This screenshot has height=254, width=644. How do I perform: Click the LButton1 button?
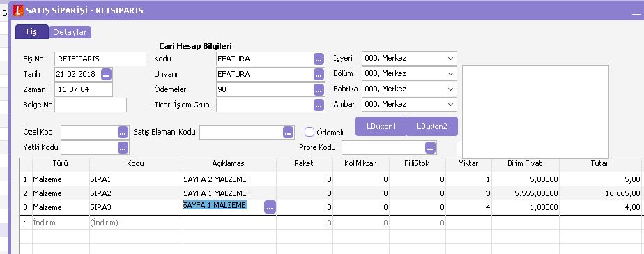(x=381, y=126)
